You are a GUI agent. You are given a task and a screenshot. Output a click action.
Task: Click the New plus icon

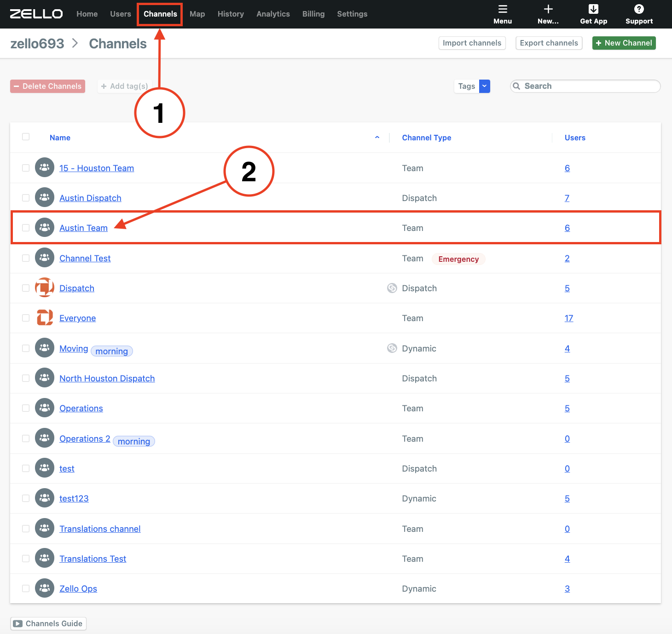548,9
